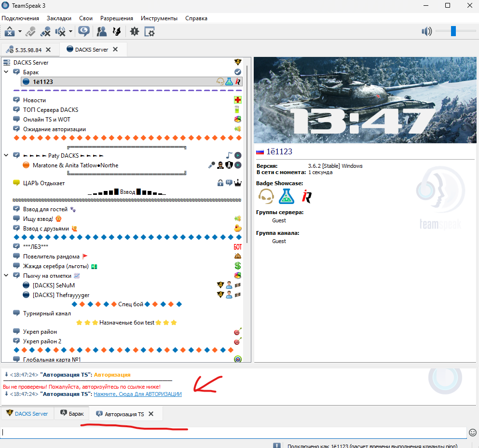Click the chat message input field

pyautogui.click(x=233, y=433)
